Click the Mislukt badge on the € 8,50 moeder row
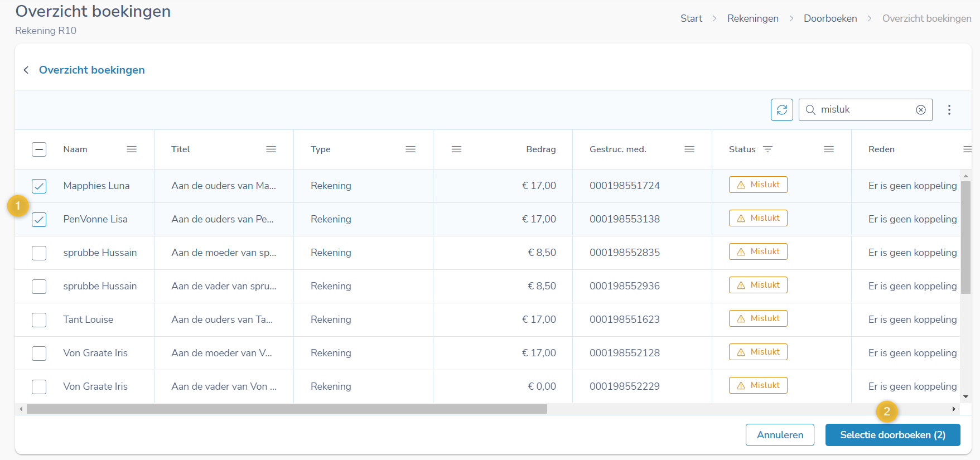980x460 pixels. coord(758,251)
